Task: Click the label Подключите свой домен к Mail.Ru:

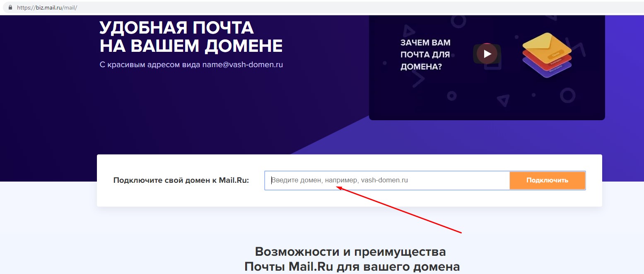Action: click(x=181, y=180)
